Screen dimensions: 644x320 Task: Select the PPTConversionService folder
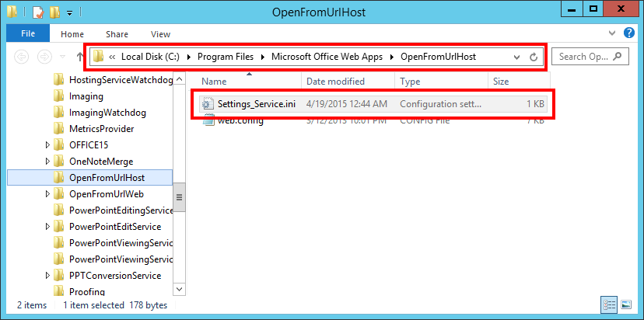pyautogui.click(x=115, y=276)
